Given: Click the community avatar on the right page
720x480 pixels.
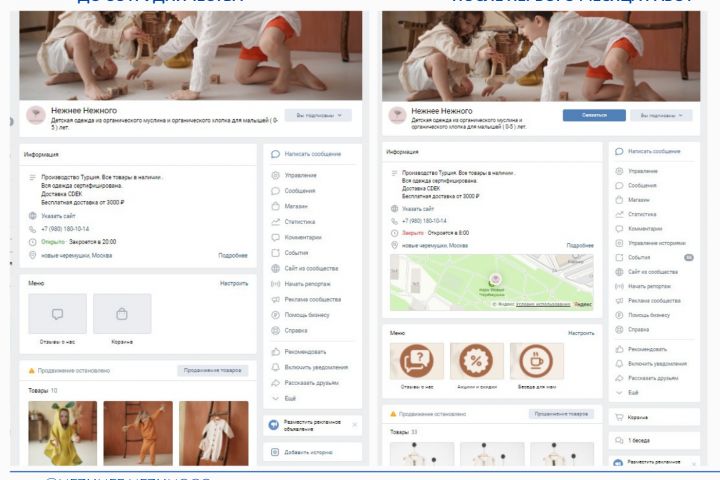Looking at the screenshot, I should (397, 115).
